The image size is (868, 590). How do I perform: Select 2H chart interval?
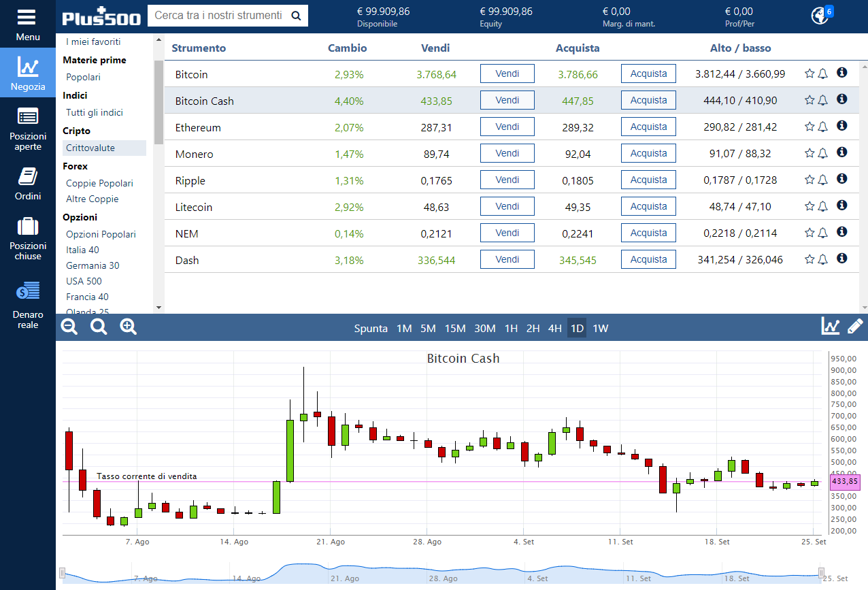point(533,329)
